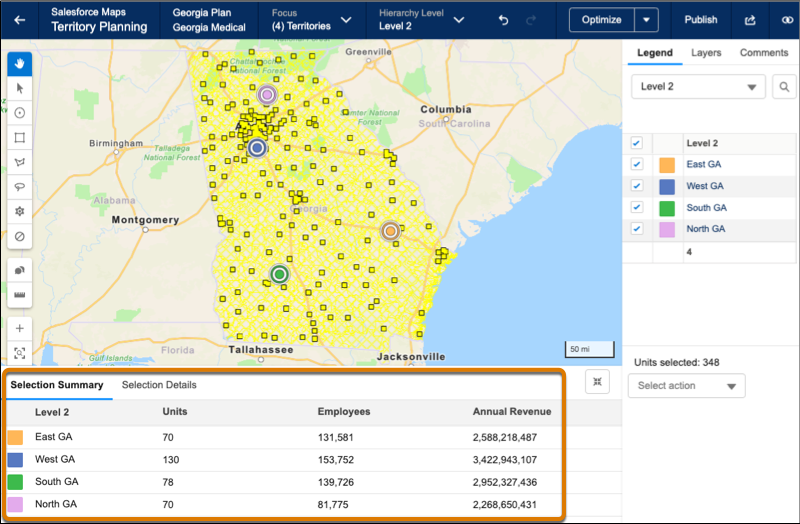Select the polygon selection tool

point(19,162)
